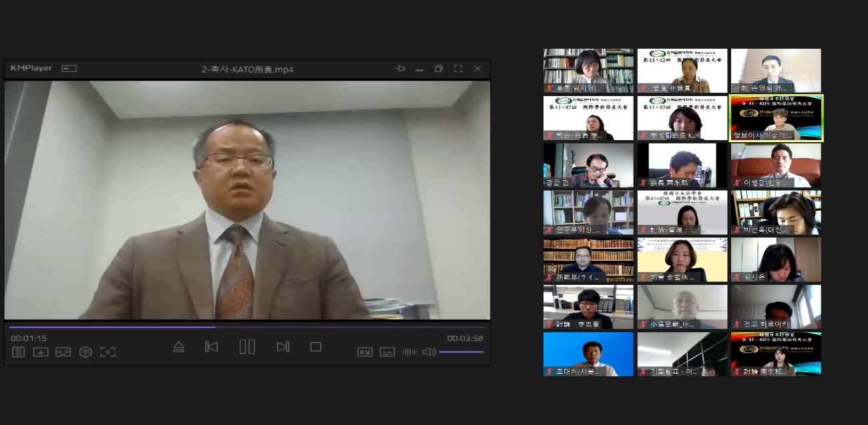The image size is (868, 425).
Task: Pause the video playback
Action: point(247,347)
